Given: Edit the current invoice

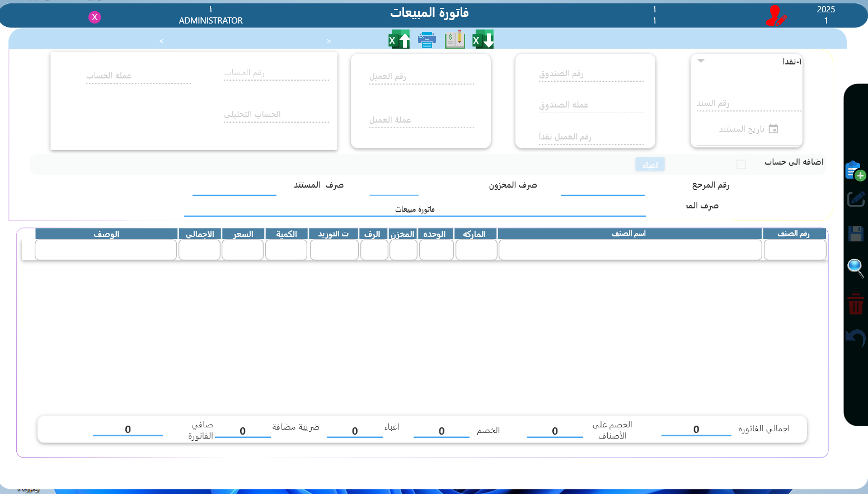Looking at the screenshot, I should coord(855,198).
